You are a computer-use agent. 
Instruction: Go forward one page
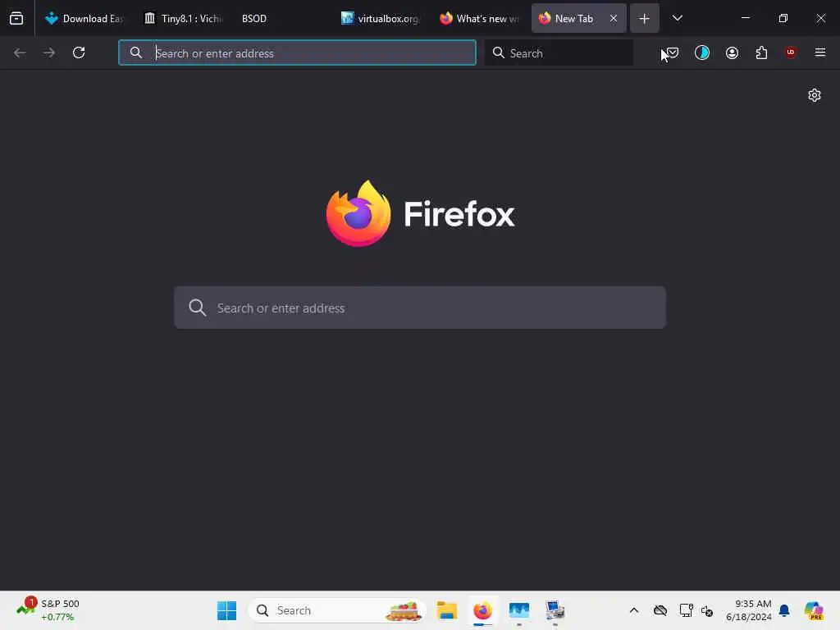49,52
